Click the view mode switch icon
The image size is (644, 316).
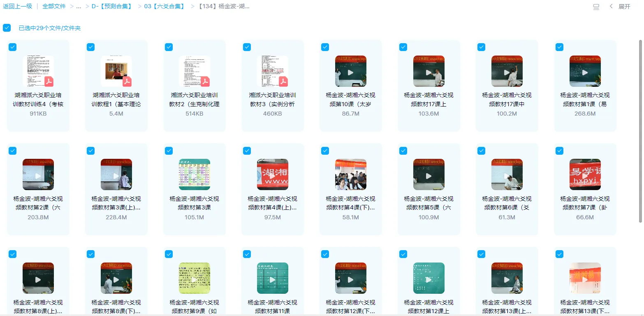point(596,7)
